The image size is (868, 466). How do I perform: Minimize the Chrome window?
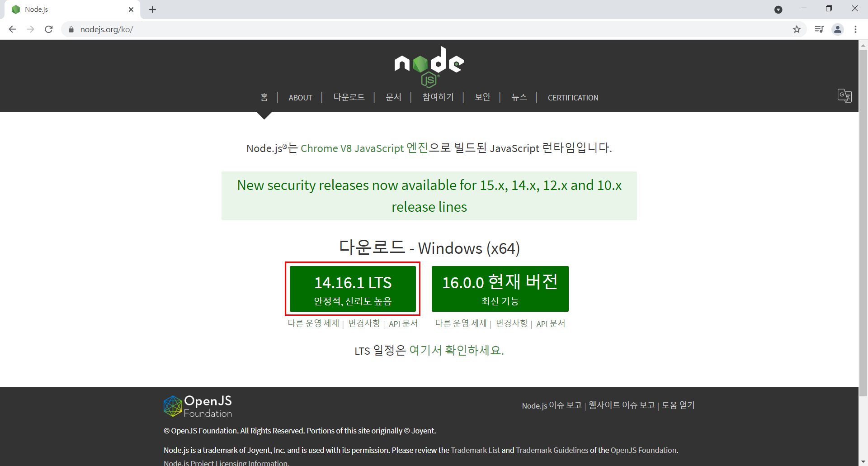[803, 9]
